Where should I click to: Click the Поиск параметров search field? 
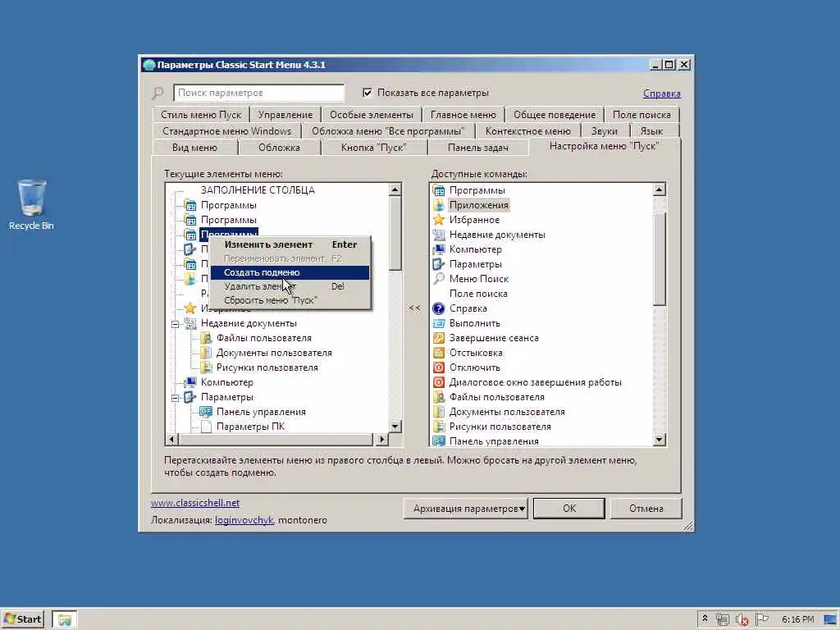(258, 93)
